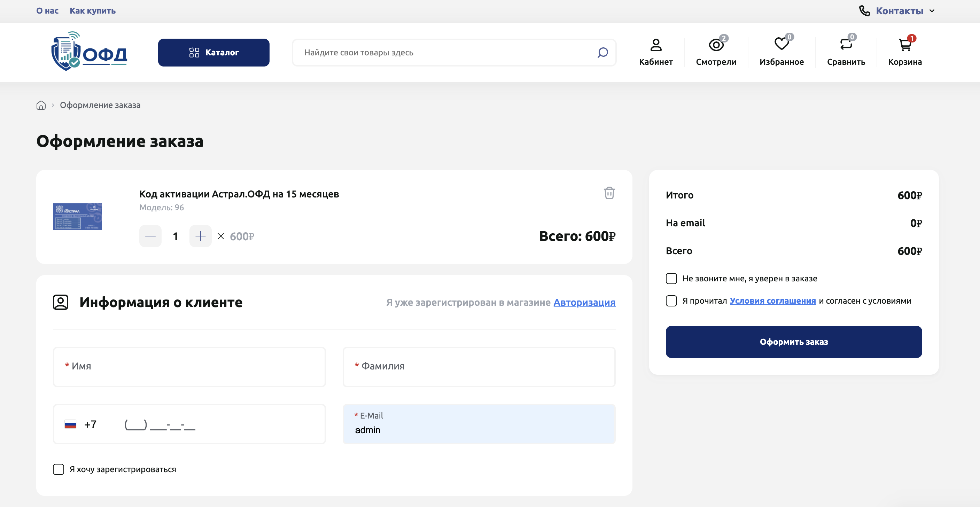Click the Оформить заказ button
Screen dimensions: 980x507
click(794, 342)
